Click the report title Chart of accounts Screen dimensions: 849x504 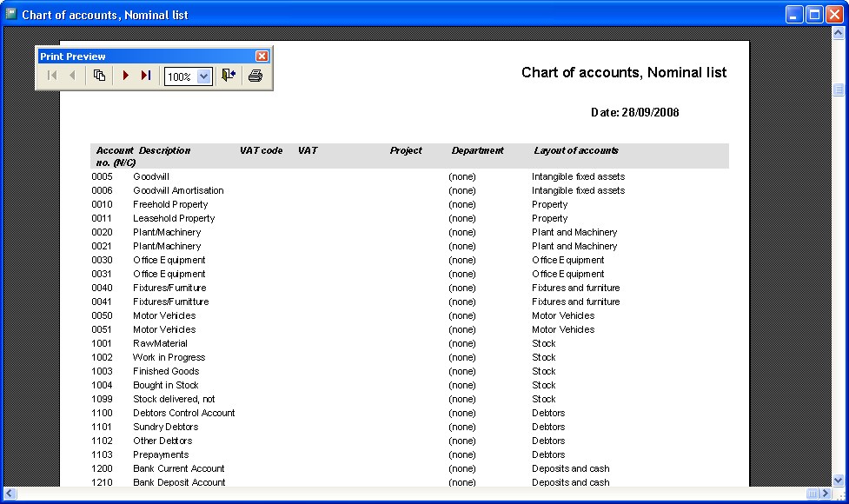[x=623, y=72]
